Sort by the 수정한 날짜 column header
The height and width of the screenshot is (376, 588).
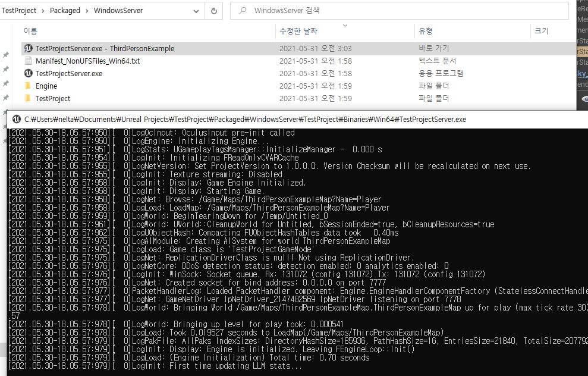click(298, 31)
